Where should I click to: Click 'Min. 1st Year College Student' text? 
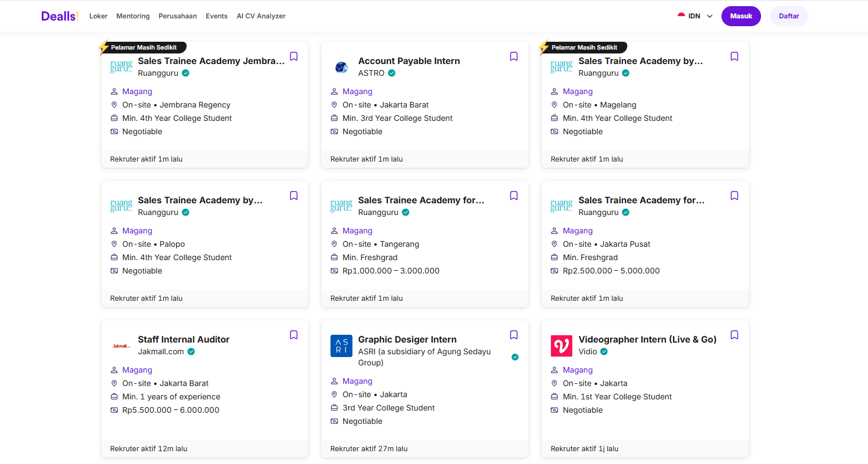coord(617,397)
